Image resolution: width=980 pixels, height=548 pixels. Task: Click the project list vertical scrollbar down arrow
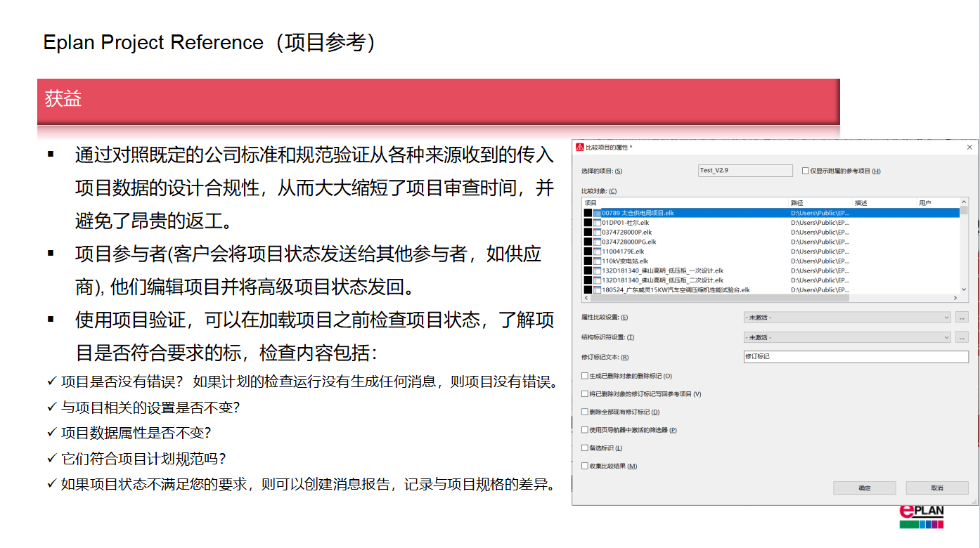pos(965,289)
